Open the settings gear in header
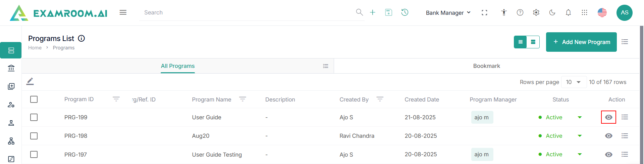Viewport: 644px width, 164px height. click(x=536, y=12)
